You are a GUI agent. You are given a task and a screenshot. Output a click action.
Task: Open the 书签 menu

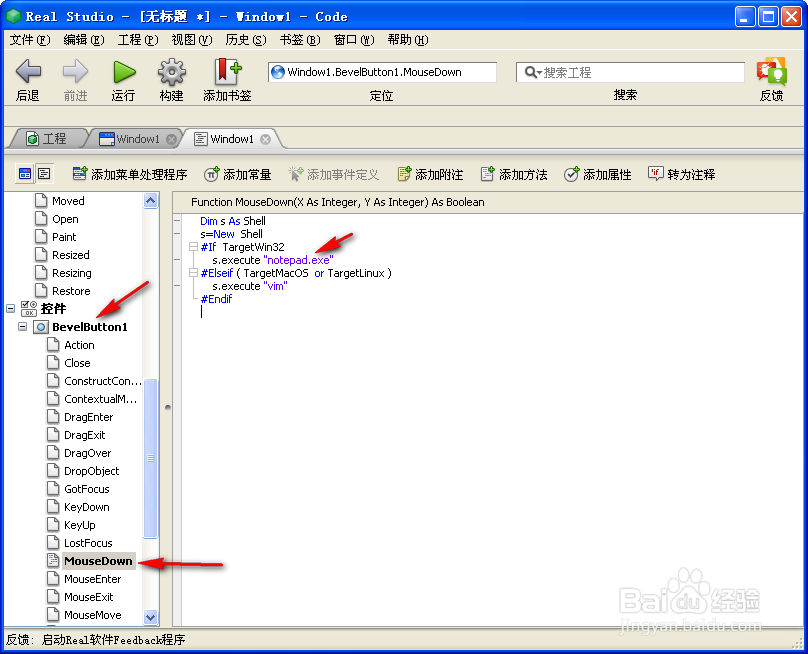point(300,40)
